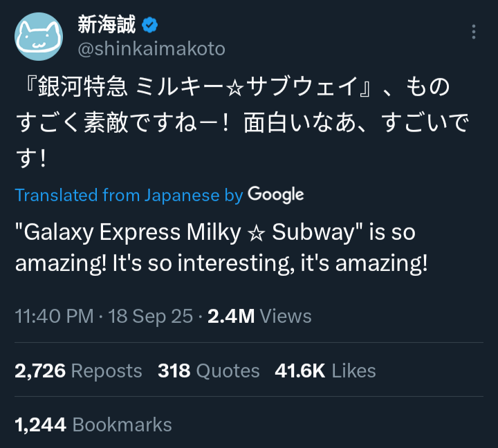This screenshot has width=498, height=448.
Task: Open the @shinkaimakoto handle
Action: coord(151,49)
